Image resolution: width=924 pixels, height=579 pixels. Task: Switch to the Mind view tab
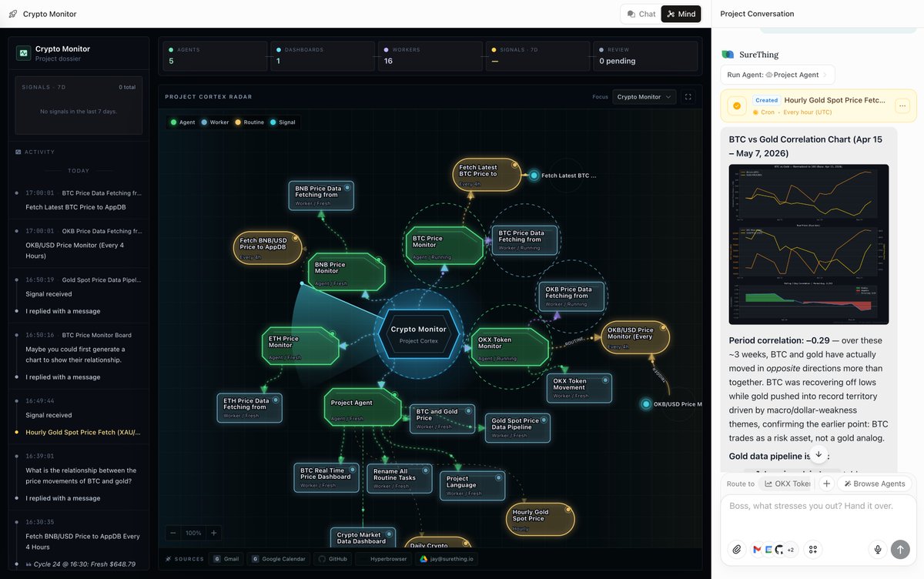pos(681,14)
